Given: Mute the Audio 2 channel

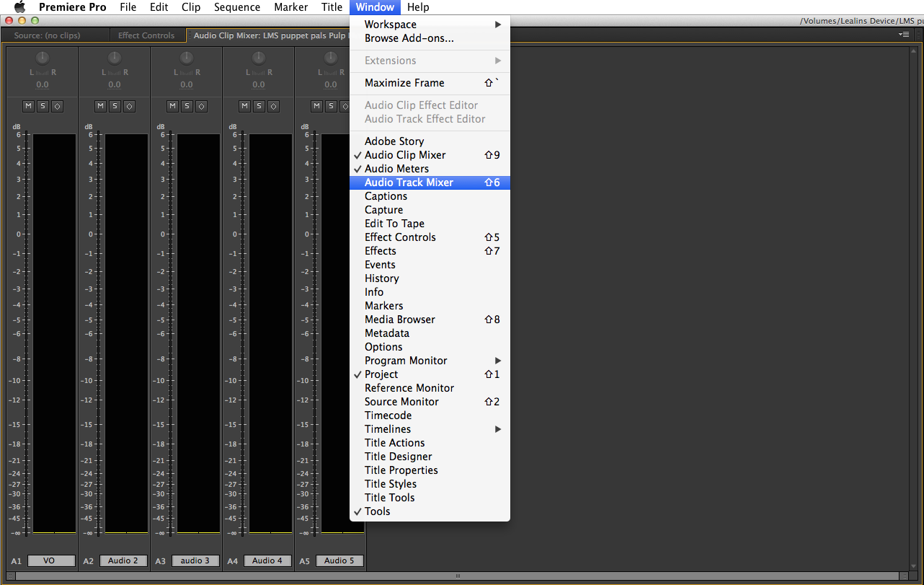Looking at the screenshot, I should point(100,106).
